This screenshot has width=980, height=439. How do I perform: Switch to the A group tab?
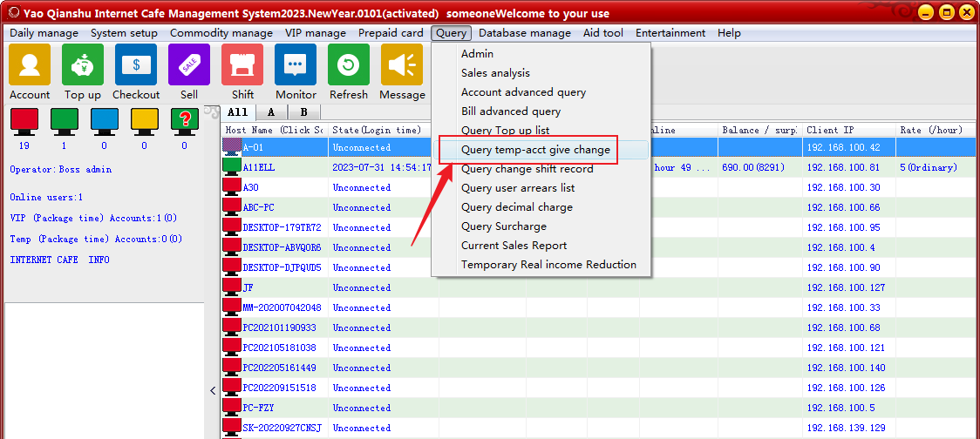(x=271, y=112)
